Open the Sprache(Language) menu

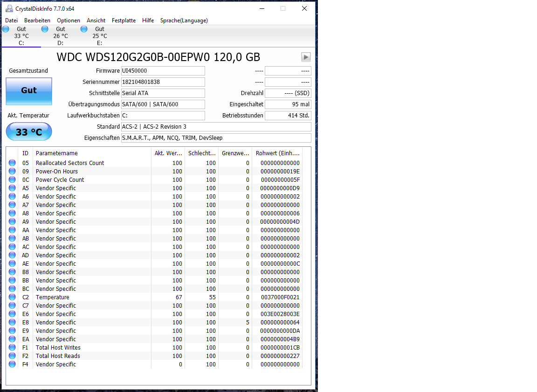[184, 21]
